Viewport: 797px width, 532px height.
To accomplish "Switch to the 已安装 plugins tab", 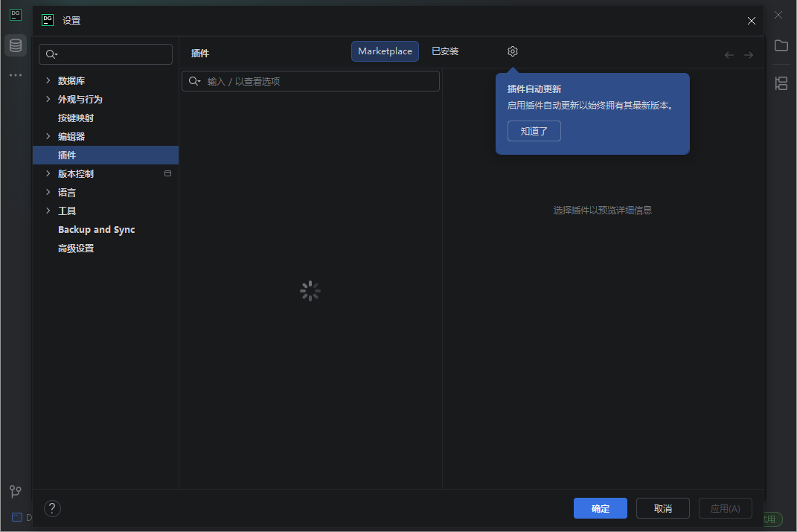I will 445,51.
